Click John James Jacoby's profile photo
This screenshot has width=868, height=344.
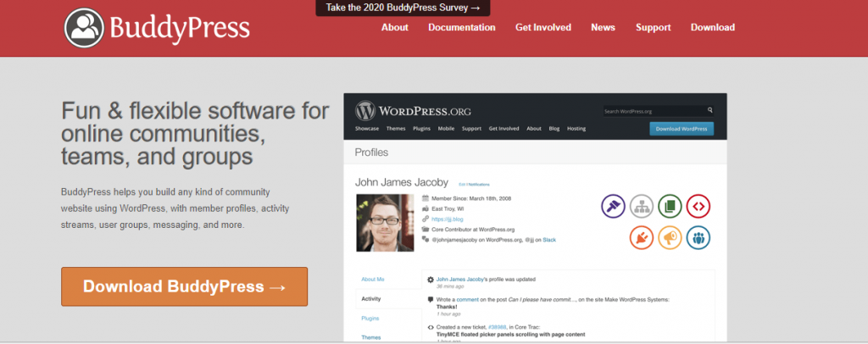click(385, 223)
